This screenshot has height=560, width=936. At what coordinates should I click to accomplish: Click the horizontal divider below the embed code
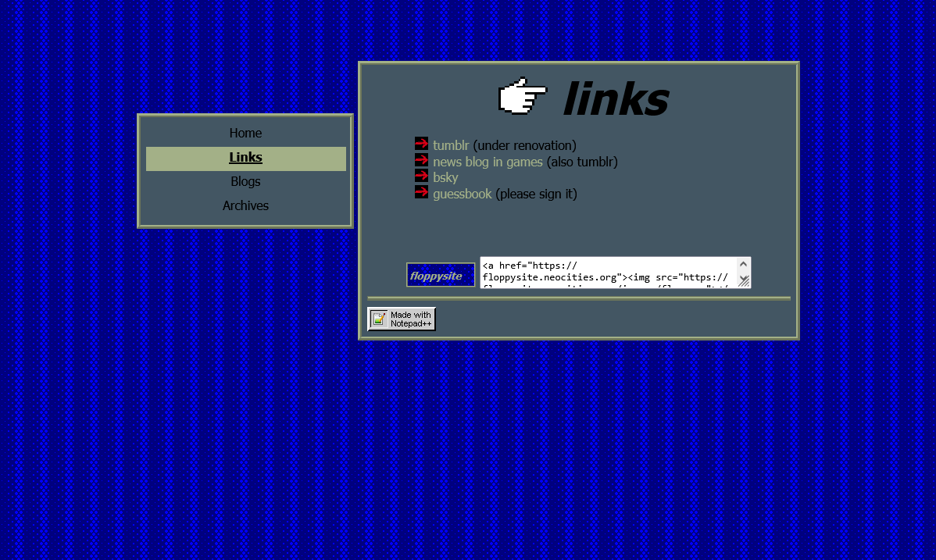point(579,298)
